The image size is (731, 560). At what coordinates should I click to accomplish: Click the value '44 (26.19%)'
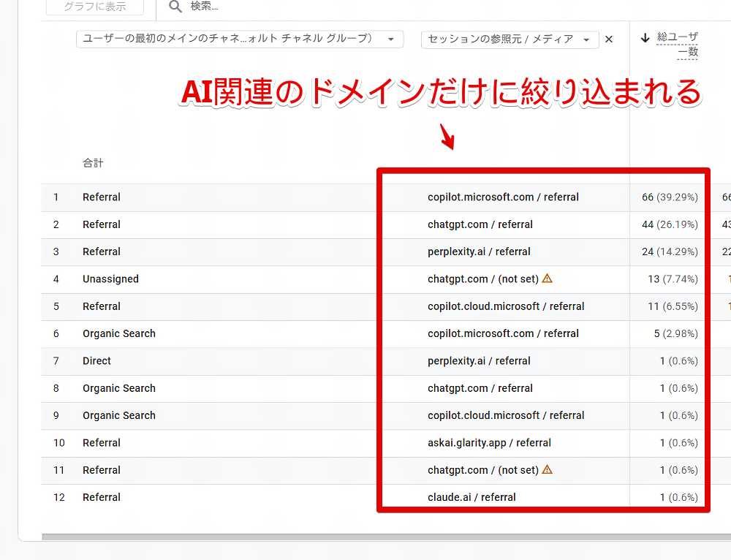point(670,224)
